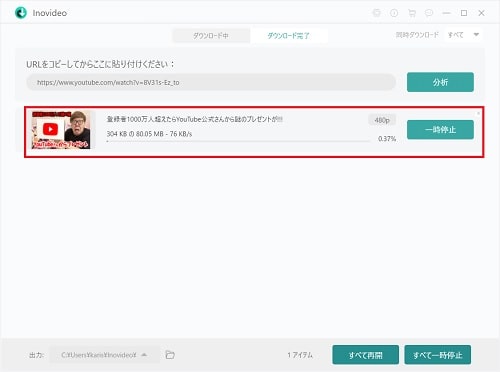Switch to the ダウンロード完了 tab
The image size is (500, 372).
pos(289,35)
